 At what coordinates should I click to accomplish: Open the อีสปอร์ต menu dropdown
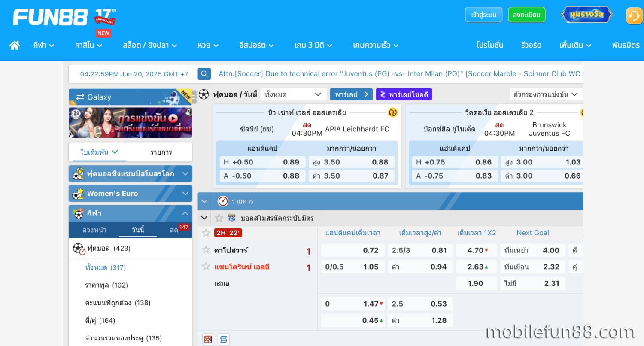click(256, 45)
